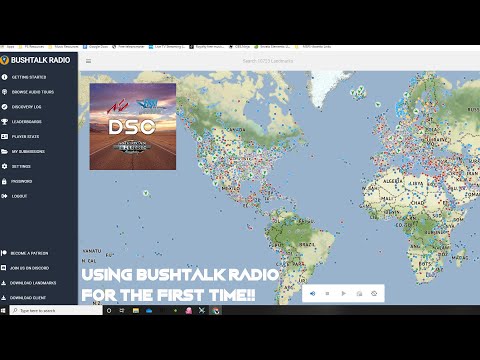Viewport: 480px width, 360px height.
Task: Open the Getting Started page
Action: (29, 77)
